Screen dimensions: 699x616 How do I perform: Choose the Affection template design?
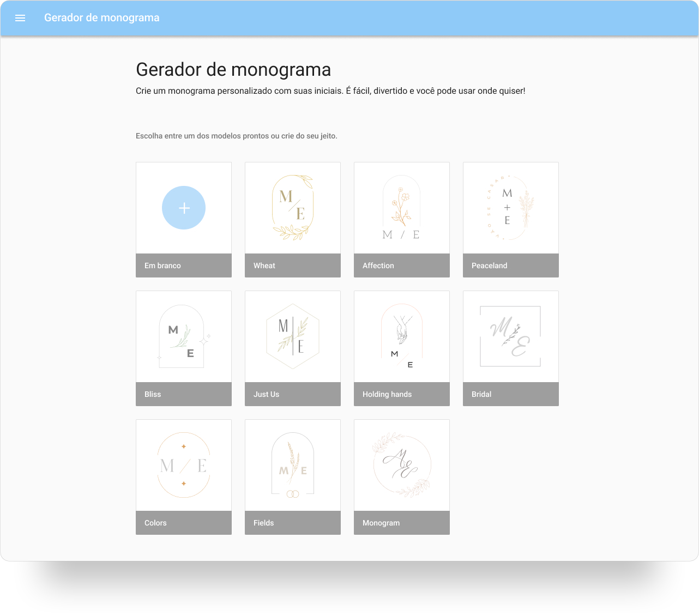401,208
